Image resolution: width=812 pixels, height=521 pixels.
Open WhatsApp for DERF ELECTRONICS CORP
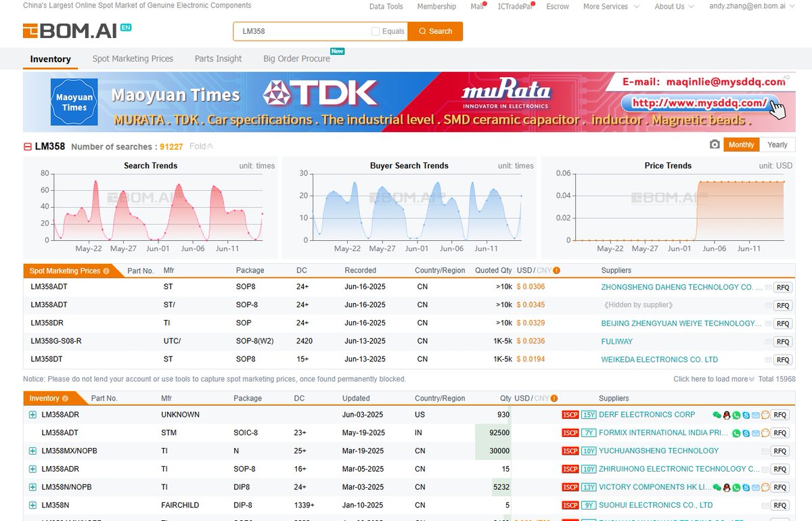click(x=736, y=415)
